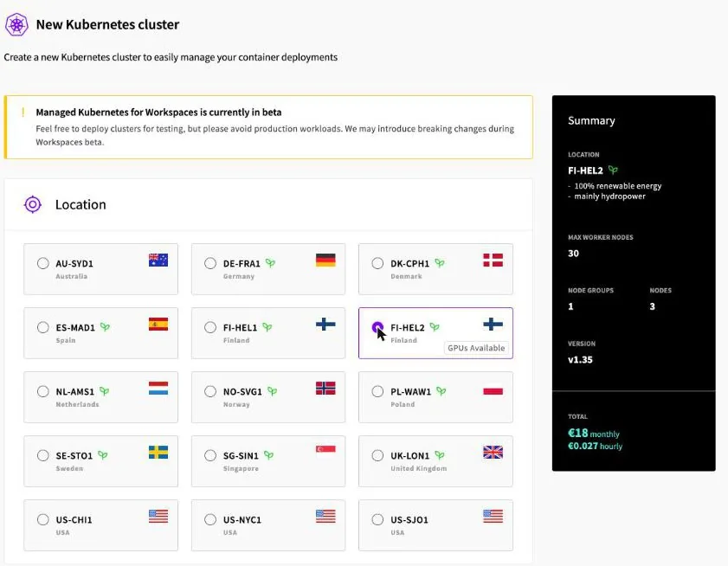The height and width of the screenshot is (566, 728).
Task: Click the green leaf icon beside SE-STO1
Action: click(103, 455)
